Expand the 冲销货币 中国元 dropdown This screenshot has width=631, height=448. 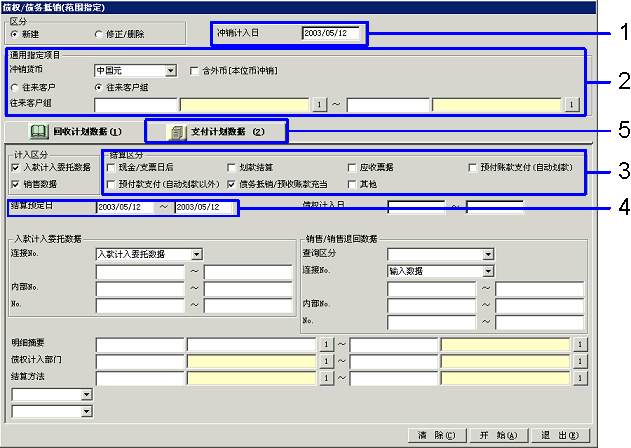[172, 71]
